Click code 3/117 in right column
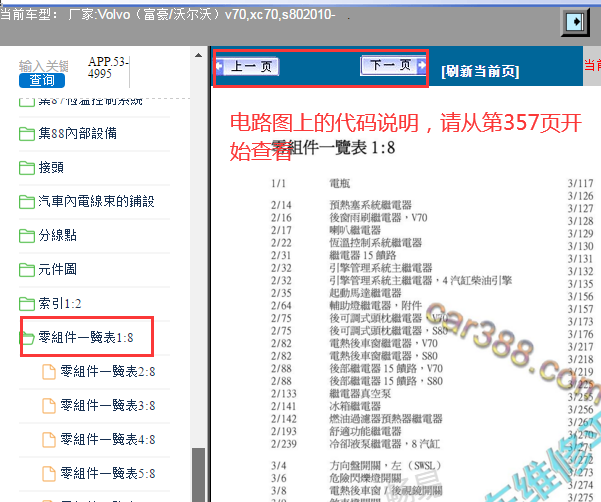601x502 pixels. (x=580, y=184)
